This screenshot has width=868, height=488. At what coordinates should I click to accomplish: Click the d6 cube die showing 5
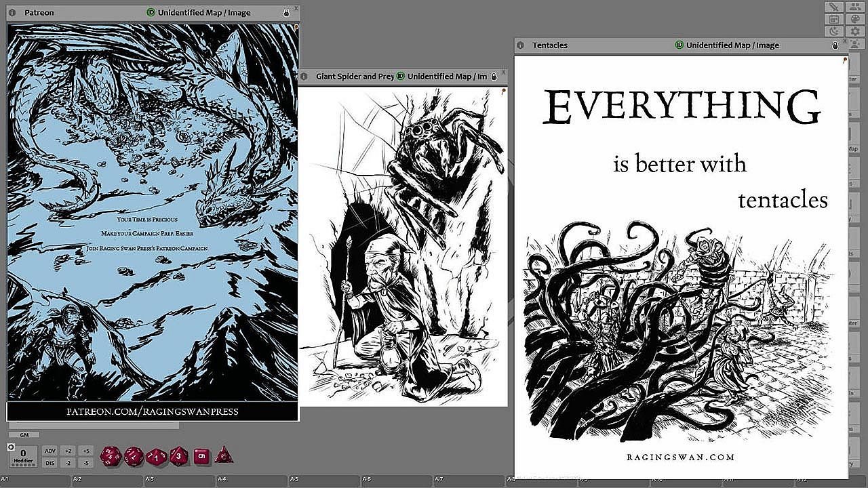click(x=201, y=456)
